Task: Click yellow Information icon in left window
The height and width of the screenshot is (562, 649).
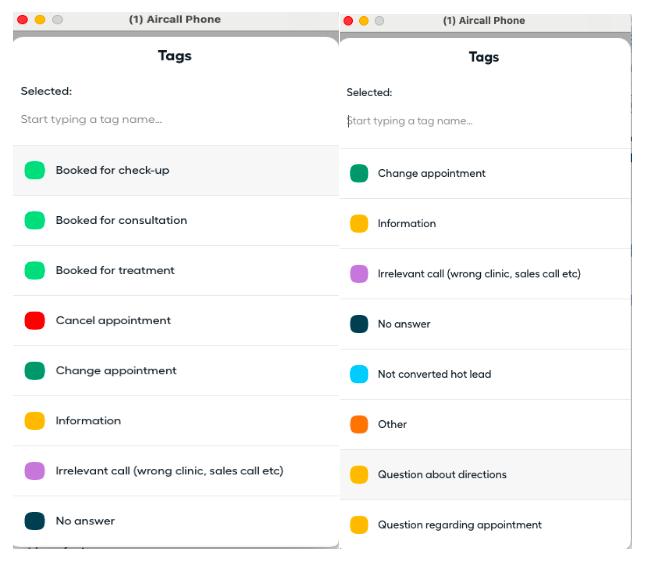Action: point(35,421)
